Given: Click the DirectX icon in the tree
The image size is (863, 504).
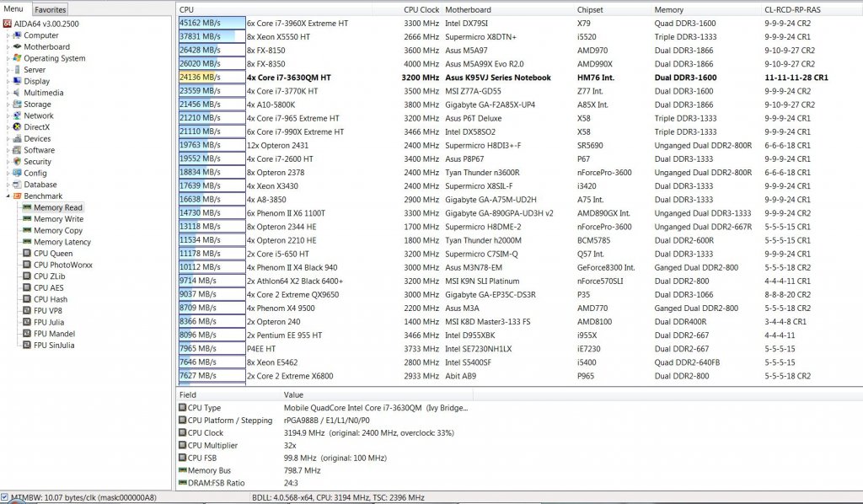Looking at the screenshot, I should (17, 127).
